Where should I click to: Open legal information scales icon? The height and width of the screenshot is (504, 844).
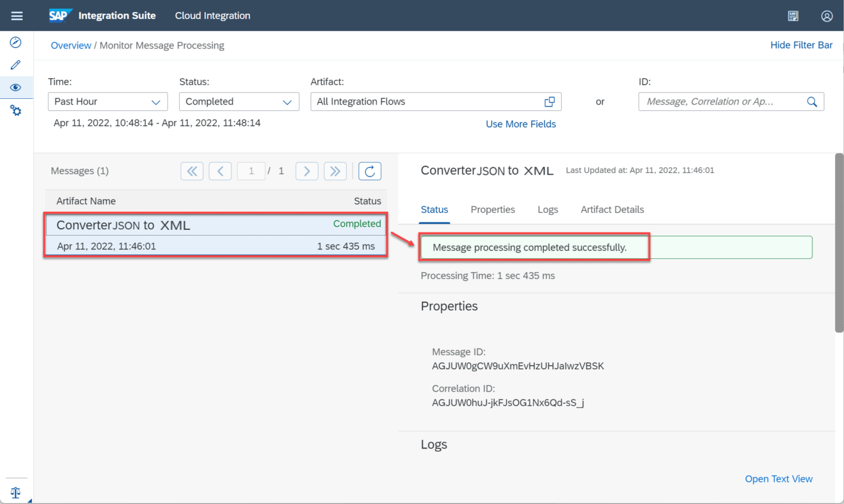pos(16,493)
